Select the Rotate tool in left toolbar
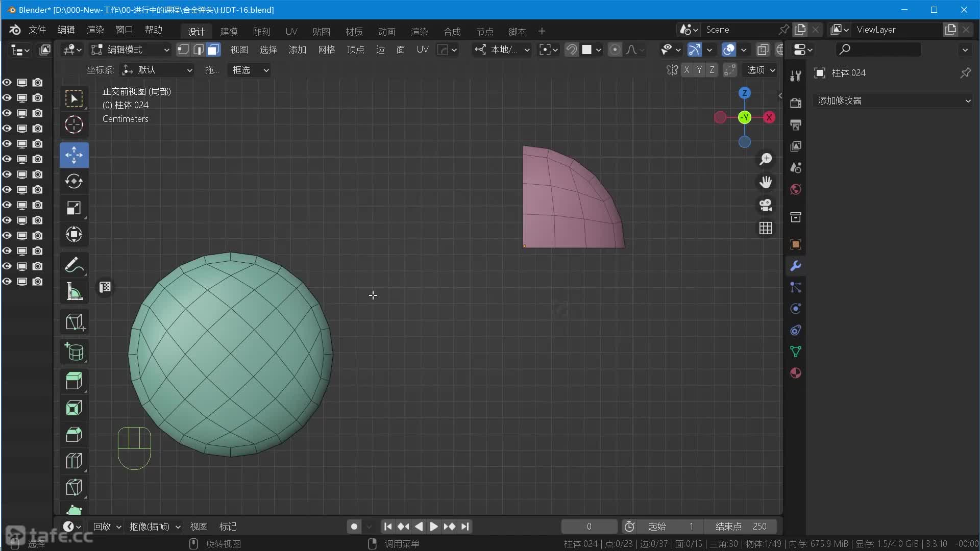Screen dimensions: 980x551 click(74, 181)
